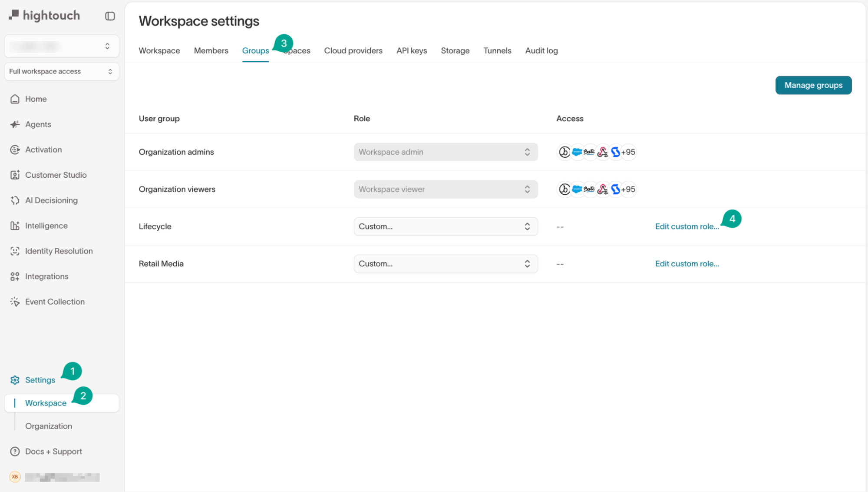Open Docs + Support help icon

click(x=15, y=451)
